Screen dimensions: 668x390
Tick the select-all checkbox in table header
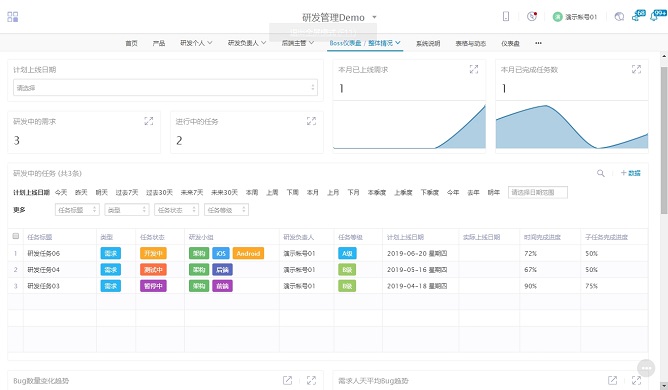click(x=16, y=236)
